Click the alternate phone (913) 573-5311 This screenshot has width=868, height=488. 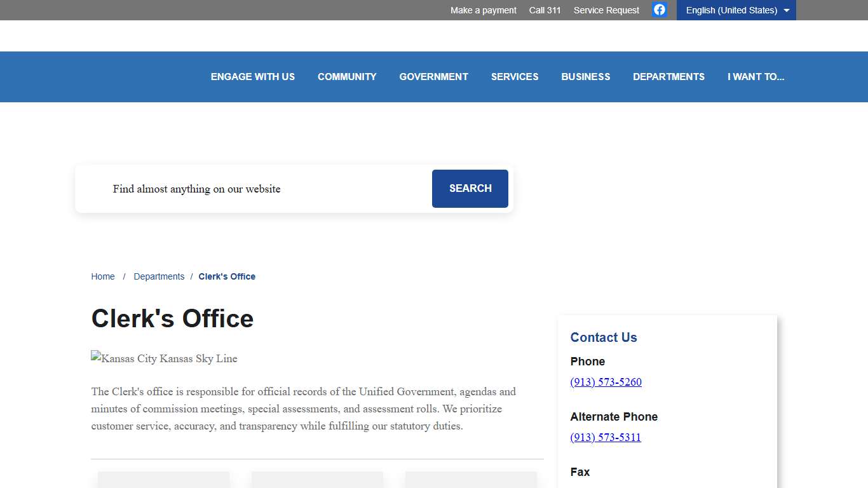pos(606,437)
